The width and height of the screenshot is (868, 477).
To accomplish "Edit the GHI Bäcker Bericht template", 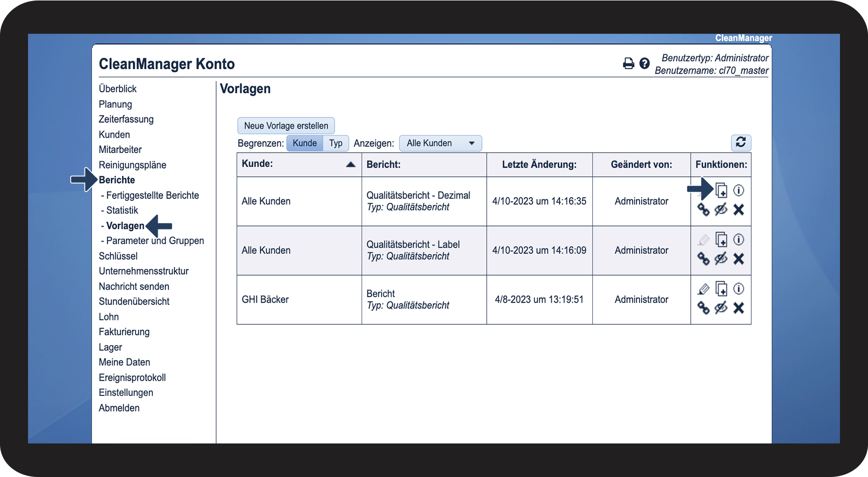I will pos(703,289).
